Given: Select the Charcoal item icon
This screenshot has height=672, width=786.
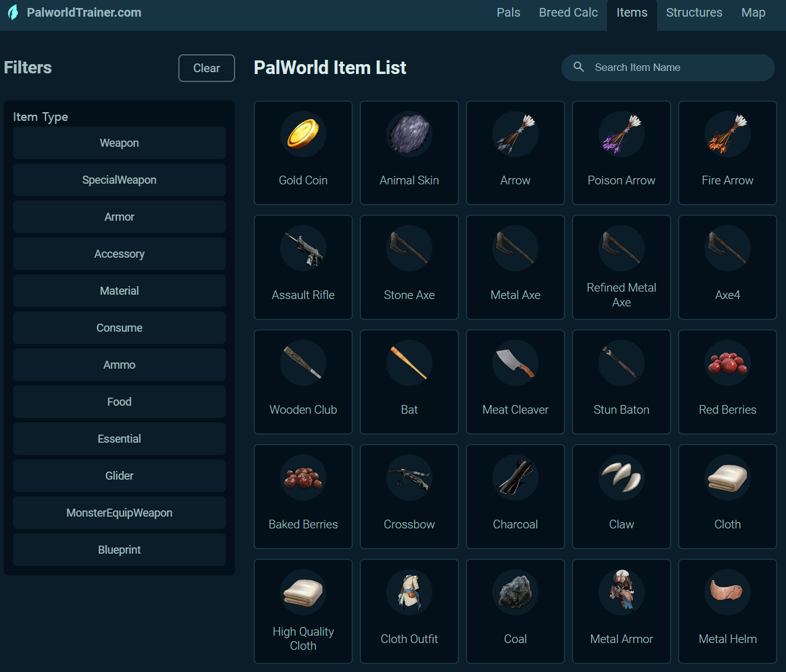Looking at the screenshot, I should coord(515,478).
